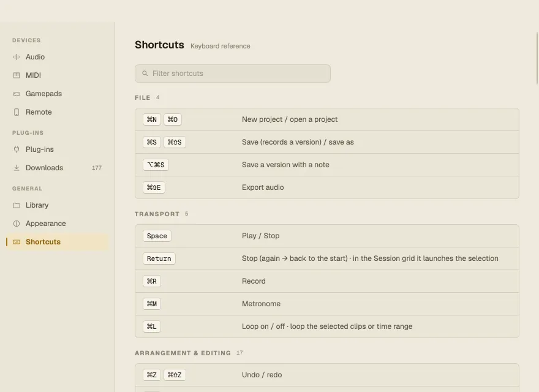
Task: Click the Shortcuts page title
Action: [159, 45]
